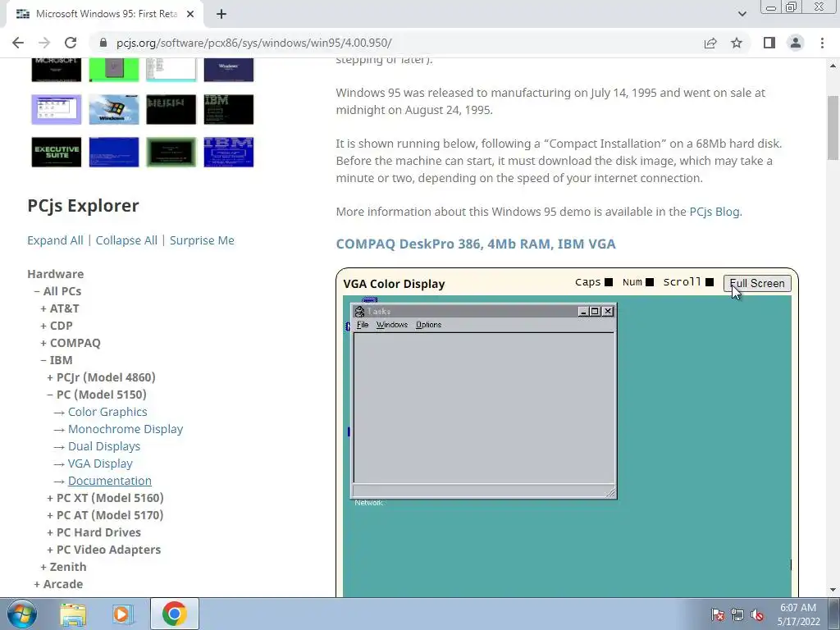Open the Monochrome Display link
This screenshot has width=840, height=630.
(126, 429)
